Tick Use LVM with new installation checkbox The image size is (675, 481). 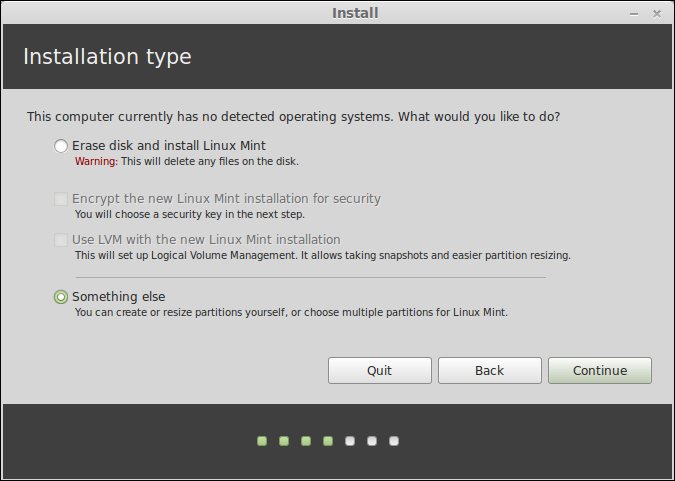point(61,240)
